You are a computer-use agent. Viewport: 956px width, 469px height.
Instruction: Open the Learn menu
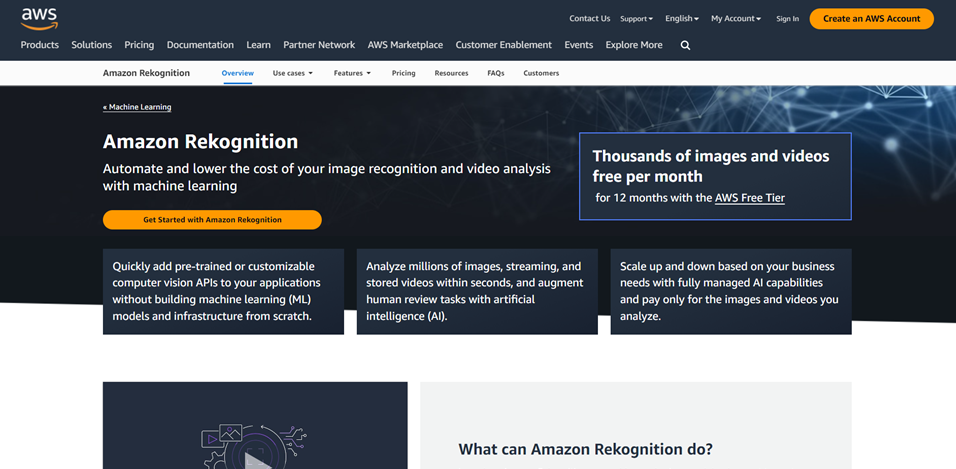259,45
